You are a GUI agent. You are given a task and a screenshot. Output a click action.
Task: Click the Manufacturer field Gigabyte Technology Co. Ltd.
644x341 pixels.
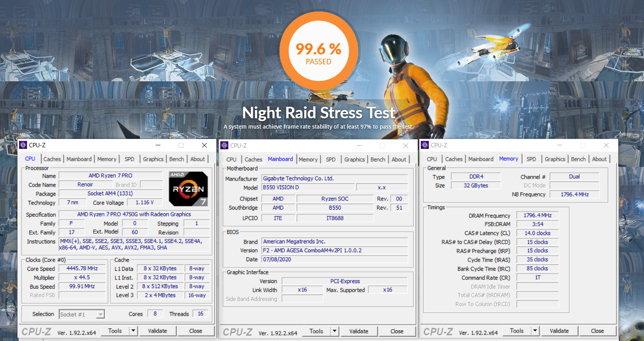click(335, 179)
